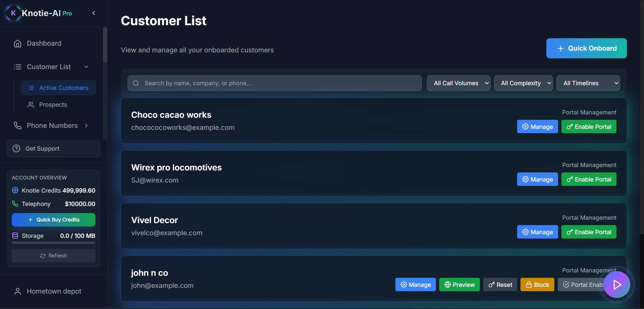Click the Knotie Credits coin icon

coord(15,190)
